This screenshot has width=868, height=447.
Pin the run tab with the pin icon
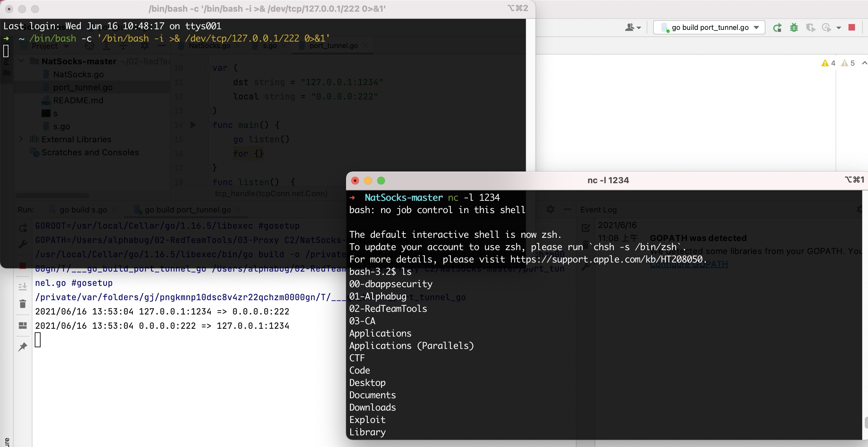(x=23, y=347)
